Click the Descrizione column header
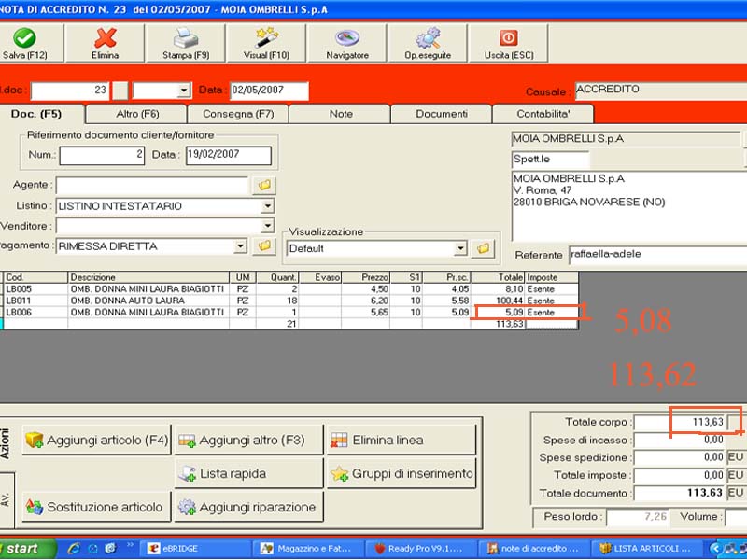This screenshot has height=560, width=747. [x=148, y=277]
